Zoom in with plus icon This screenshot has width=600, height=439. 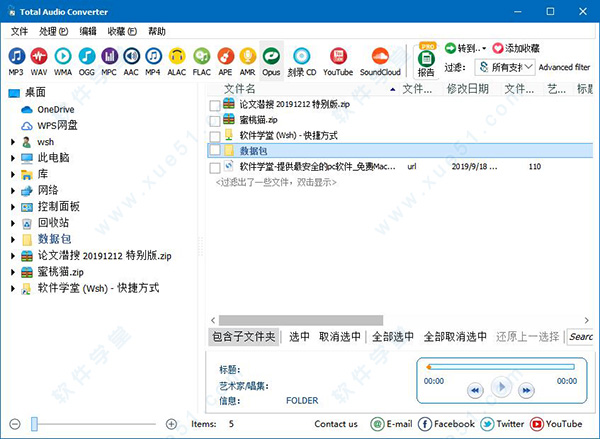(171, 424)
